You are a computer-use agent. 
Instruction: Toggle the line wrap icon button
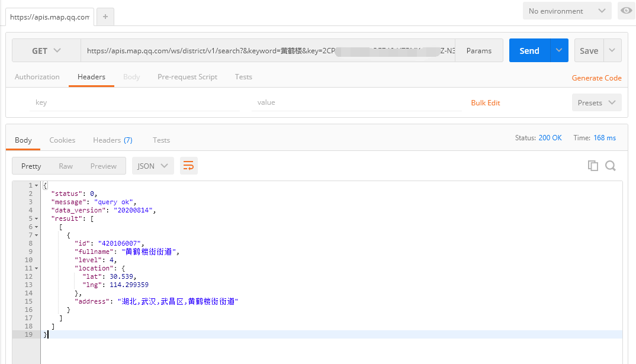(x=188, y=166)
